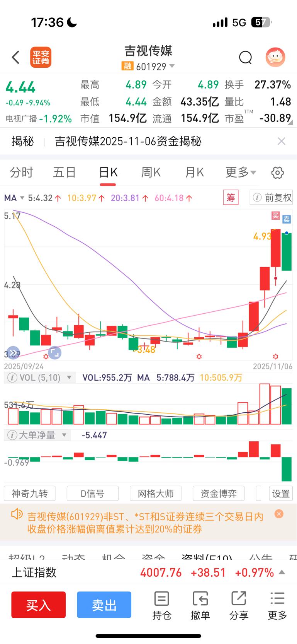Viewport: 297px width, 644px height.
Task: Tap the blue 卖出 button
Action: click(x=104, y=605)
